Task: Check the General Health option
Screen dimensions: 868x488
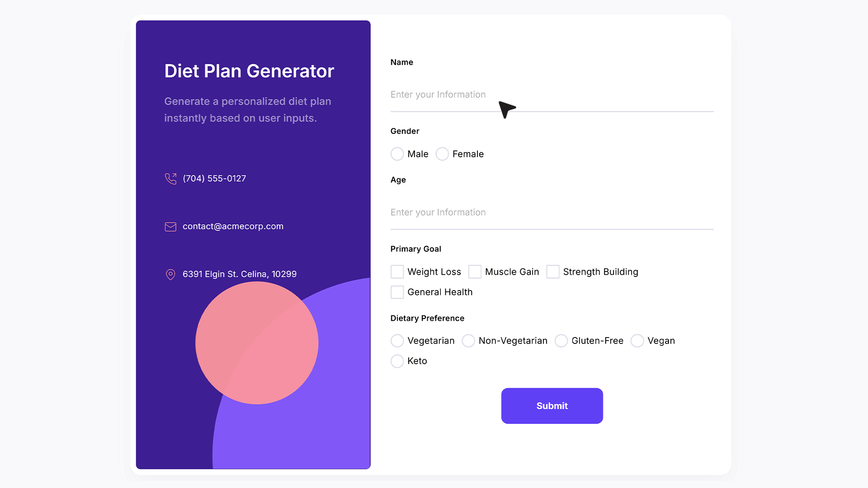Action: pyautogui.click(x=397, y=292)
